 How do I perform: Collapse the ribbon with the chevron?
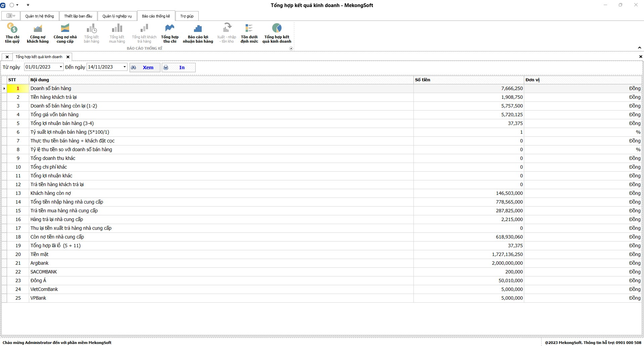[639, 48]
